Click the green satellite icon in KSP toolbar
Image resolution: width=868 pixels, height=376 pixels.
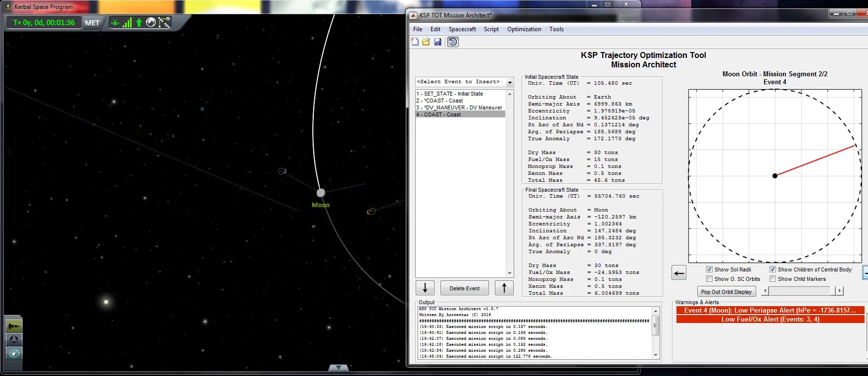(x=115, y=22)
